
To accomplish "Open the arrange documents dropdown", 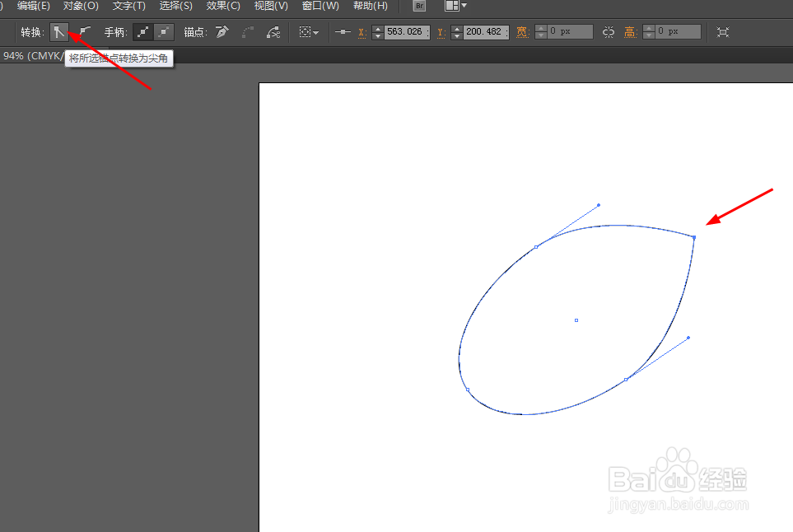I will (455, 6).
